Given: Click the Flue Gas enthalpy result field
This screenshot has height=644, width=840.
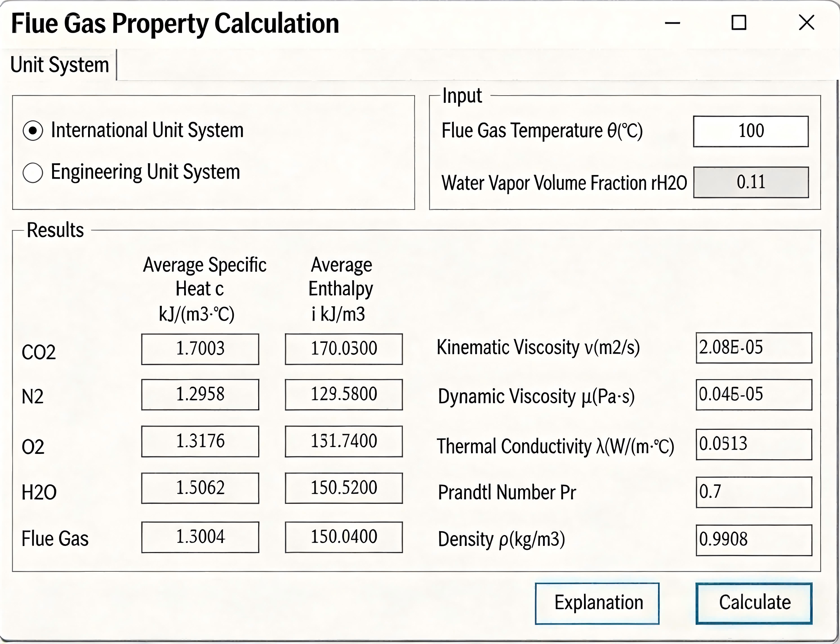Looking at the screenshot, I should point(344,537).
